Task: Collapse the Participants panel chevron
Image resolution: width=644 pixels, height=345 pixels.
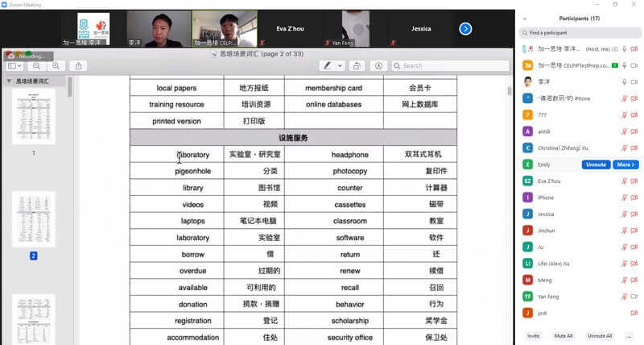Action: 526,18
